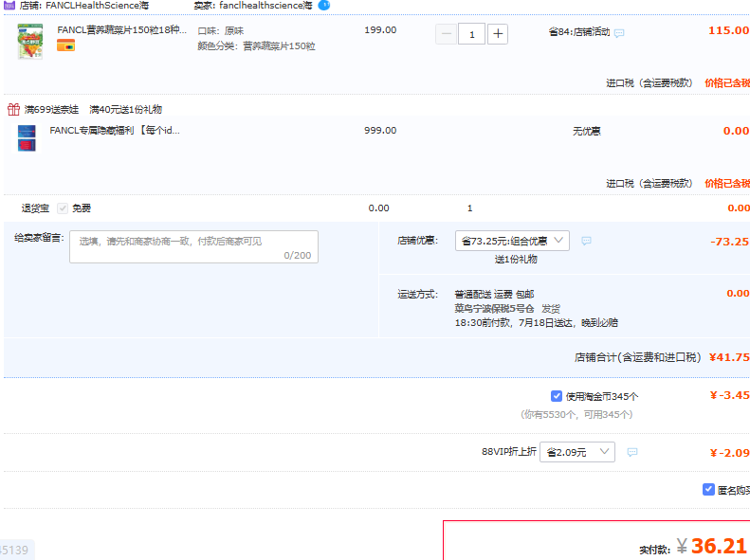
Task: Toggle the 匿名购买 checkbox
Action: 708,490
